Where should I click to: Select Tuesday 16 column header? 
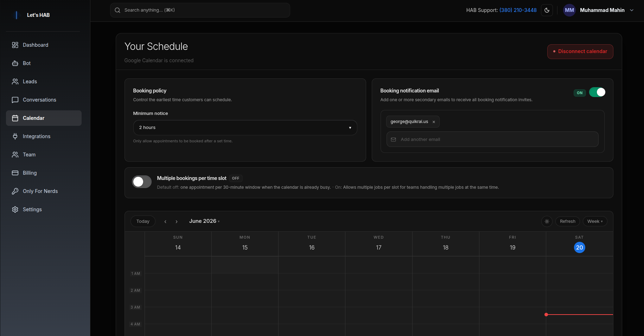point(312,244)
